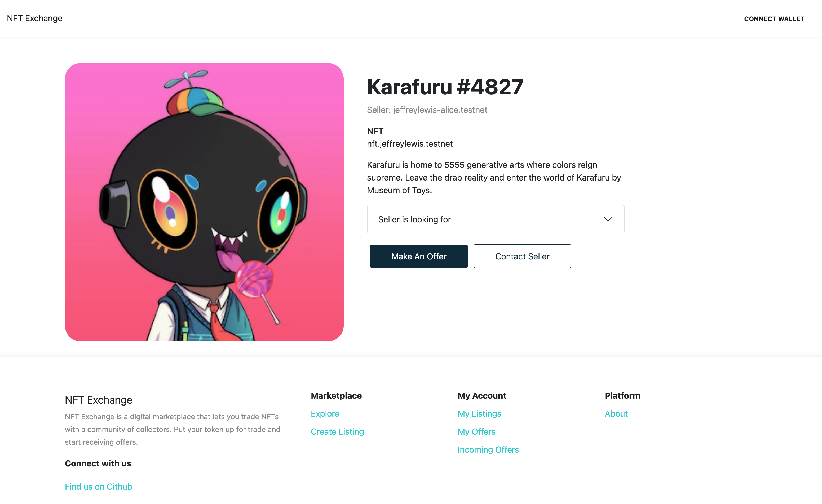
Task: Click the footer NFT Exchange heading
Action: coord(98,400)
